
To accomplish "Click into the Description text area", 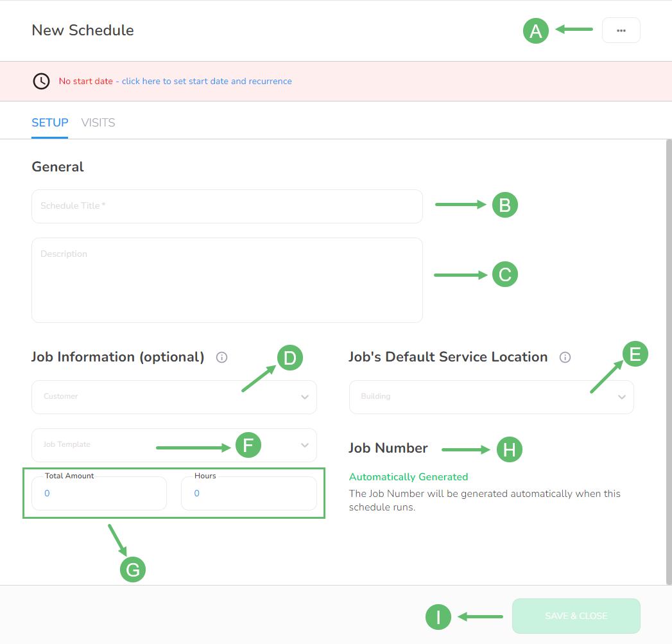I will (x=227, y=280).
